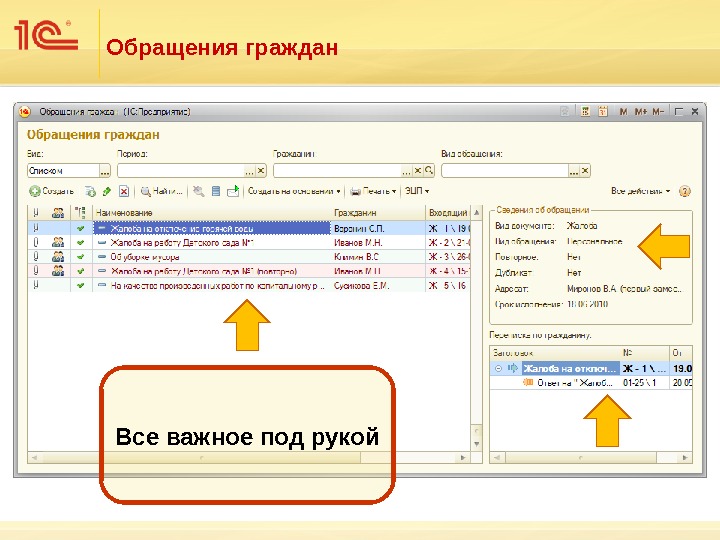Image resolution: width=720 pixels, height=540 pixels.
Task: Click the Найти... search button
Action: click(161, 191)
